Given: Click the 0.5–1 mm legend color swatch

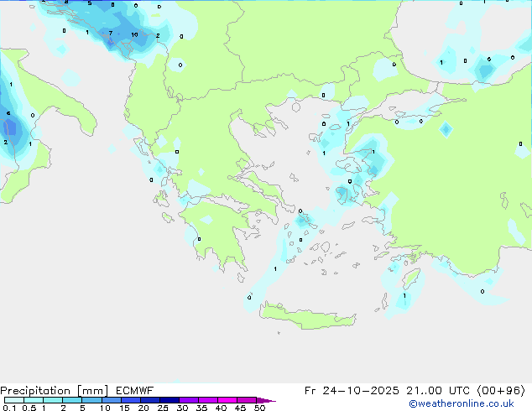Looking at the screenshot, I should pos(34,400).
